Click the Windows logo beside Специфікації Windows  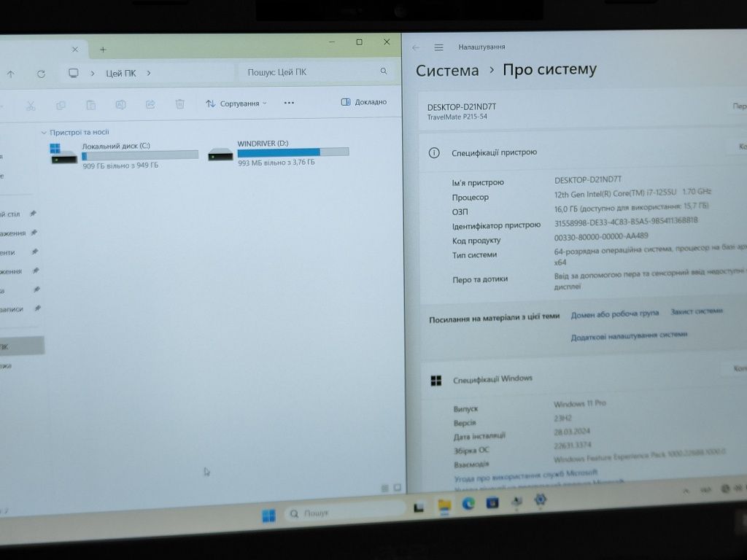[436, 381]
